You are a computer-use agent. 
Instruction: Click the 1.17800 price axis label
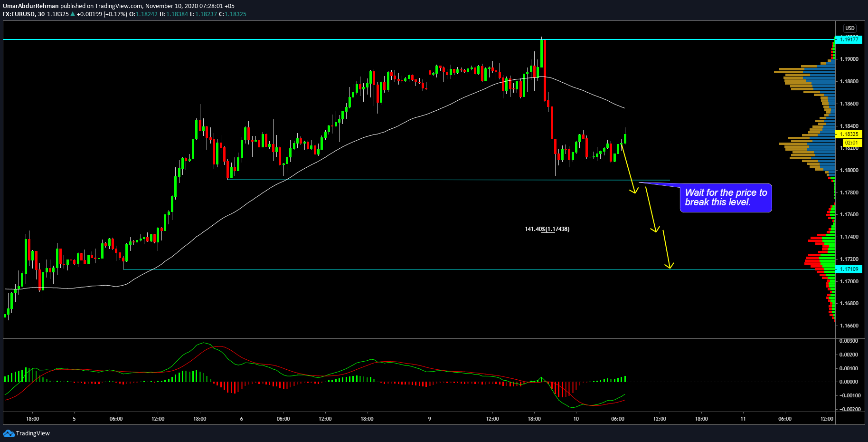click(849, 192)
